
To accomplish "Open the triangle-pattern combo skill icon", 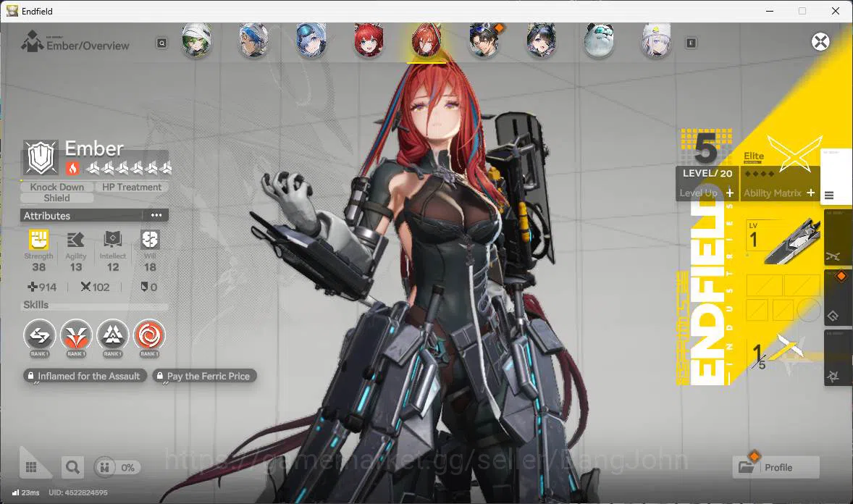I will (112, 336).
